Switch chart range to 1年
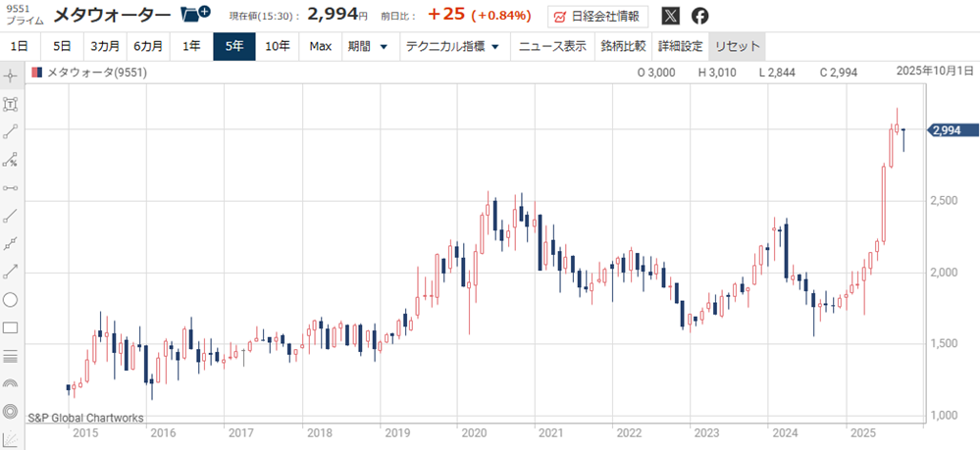 coord(191,46)
